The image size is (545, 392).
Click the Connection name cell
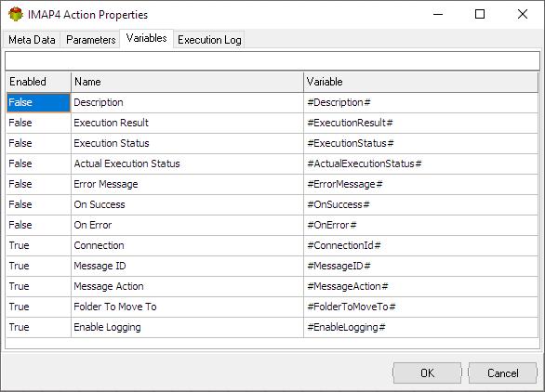[187, 246]
